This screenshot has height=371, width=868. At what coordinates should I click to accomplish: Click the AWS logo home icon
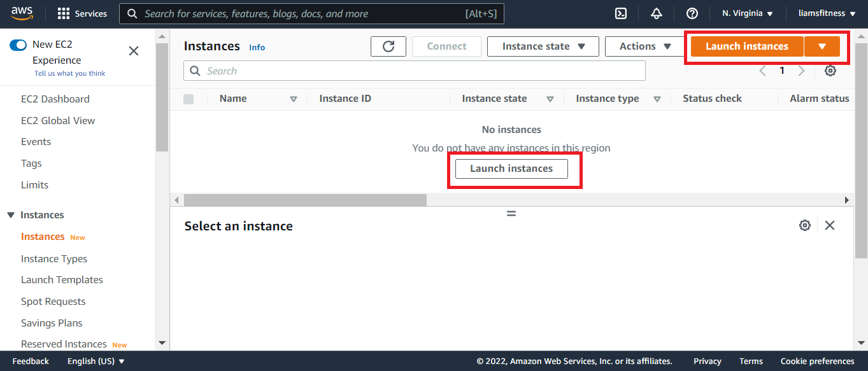[22, 13]
